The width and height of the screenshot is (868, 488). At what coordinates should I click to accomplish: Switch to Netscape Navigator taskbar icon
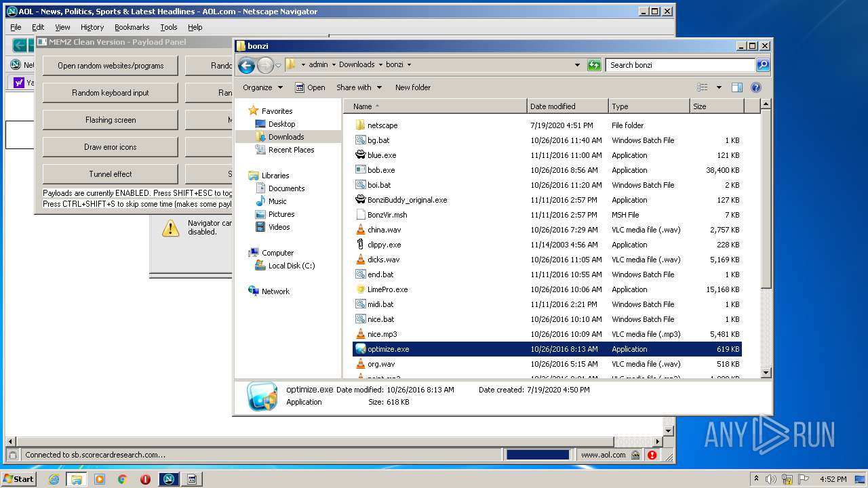(168, 479)
